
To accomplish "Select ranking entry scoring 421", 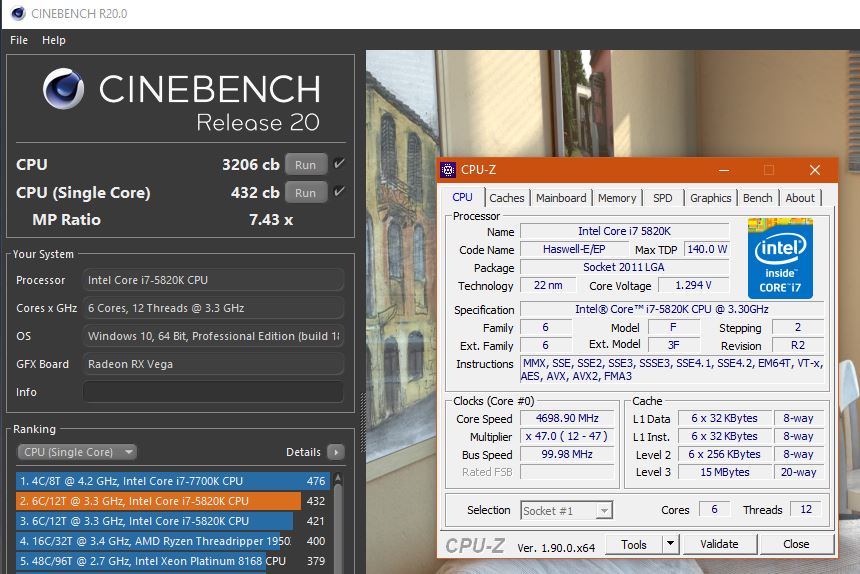I will [173, 521].
